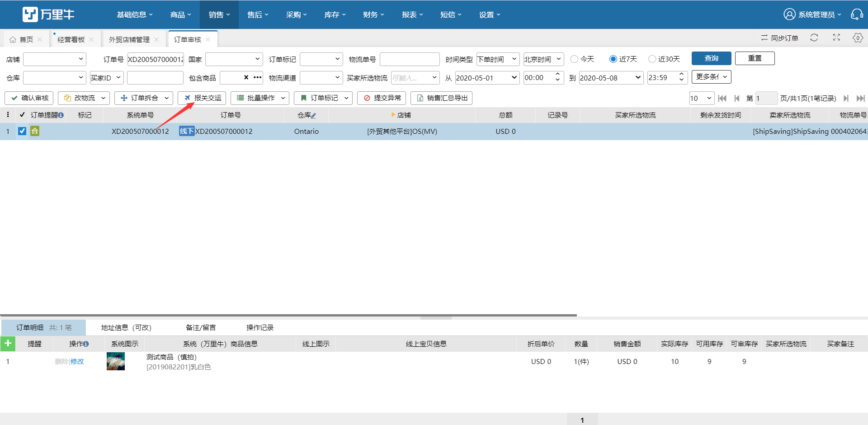
Task: Open the 仓库 dropdown
Action: (54, 78)
